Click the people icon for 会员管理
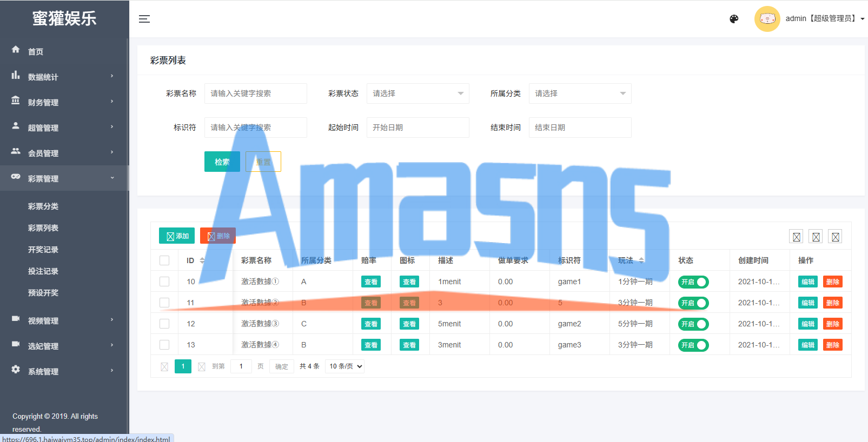868x442 pixels. 16,151
